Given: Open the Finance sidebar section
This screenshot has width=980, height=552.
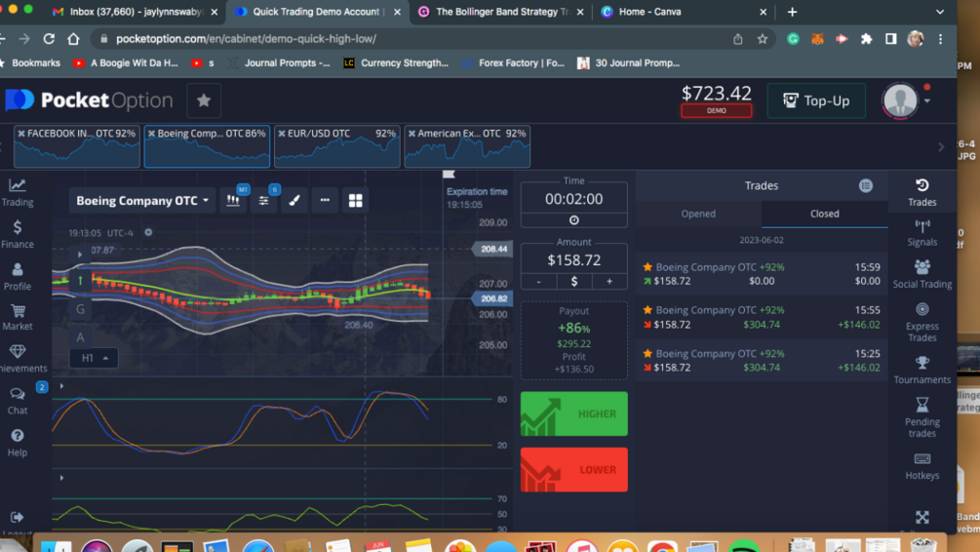Looking at the screenshot, I should (17, 234).
